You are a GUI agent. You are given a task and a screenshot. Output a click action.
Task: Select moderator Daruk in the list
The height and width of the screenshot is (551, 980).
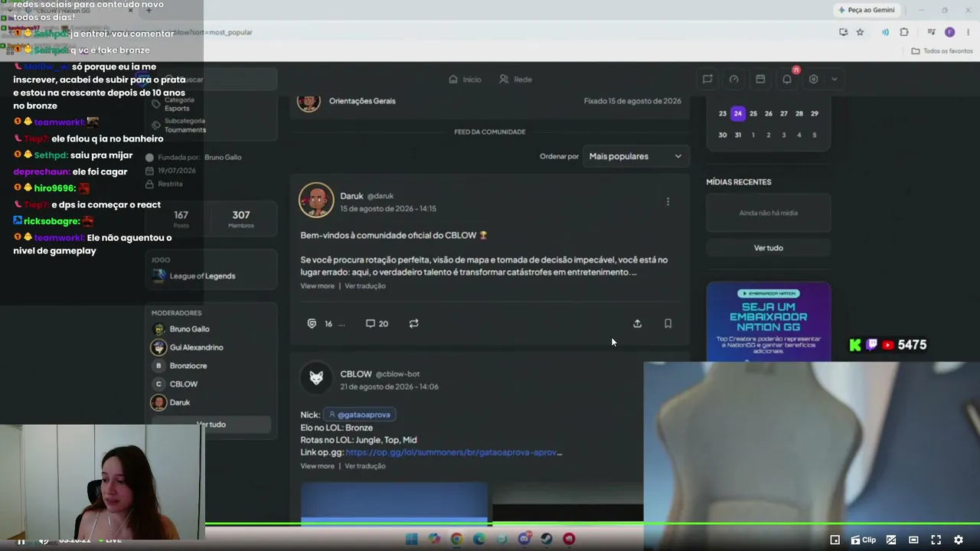coord(171,403)
